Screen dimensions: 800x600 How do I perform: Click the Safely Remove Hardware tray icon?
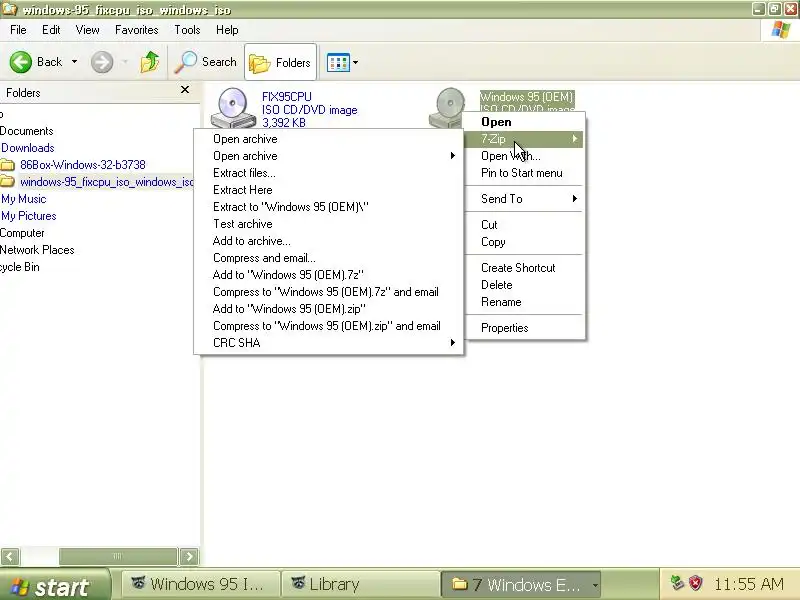[x=677, y=583]
